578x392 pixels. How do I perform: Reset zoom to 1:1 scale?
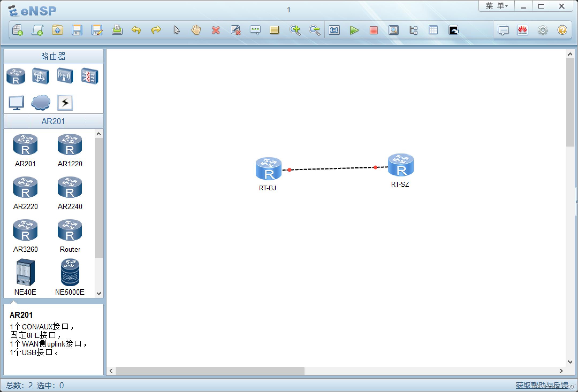334,30
